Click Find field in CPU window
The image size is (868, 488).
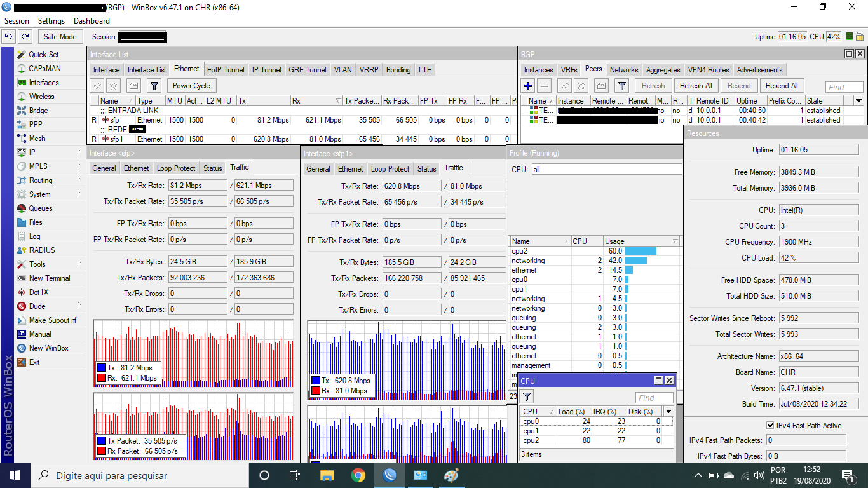pyautogui.click(x=654, y=398)
